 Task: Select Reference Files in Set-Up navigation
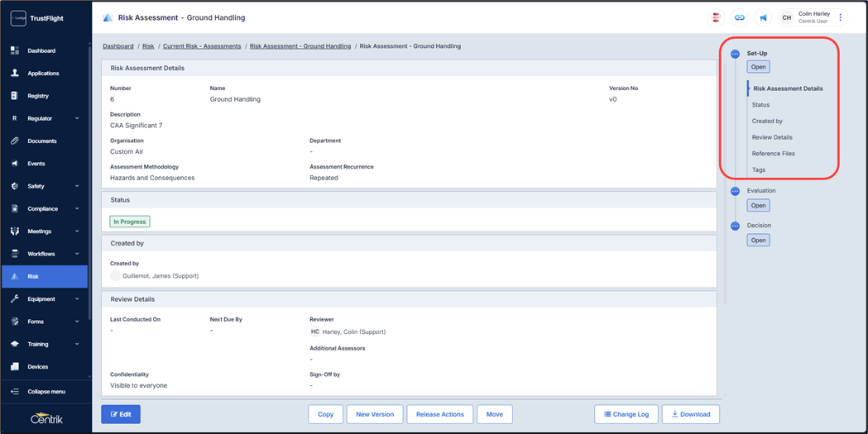click(x=773, y=154)
